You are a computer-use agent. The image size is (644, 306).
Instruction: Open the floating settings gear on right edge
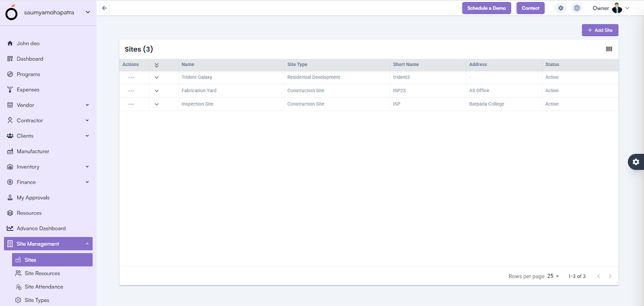pyautogui.click(x=636, y=162)
